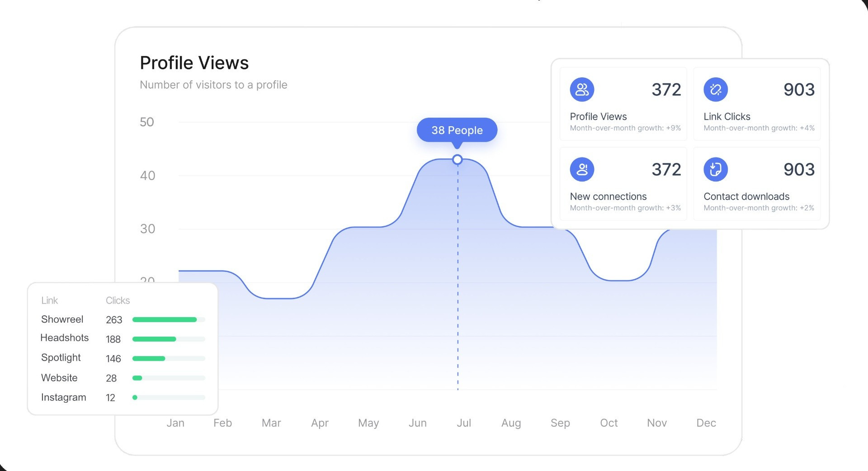Click the Link Clicks 903 stat card
Viewport: 868px width, 471px height.
click(x=757, y=104)
